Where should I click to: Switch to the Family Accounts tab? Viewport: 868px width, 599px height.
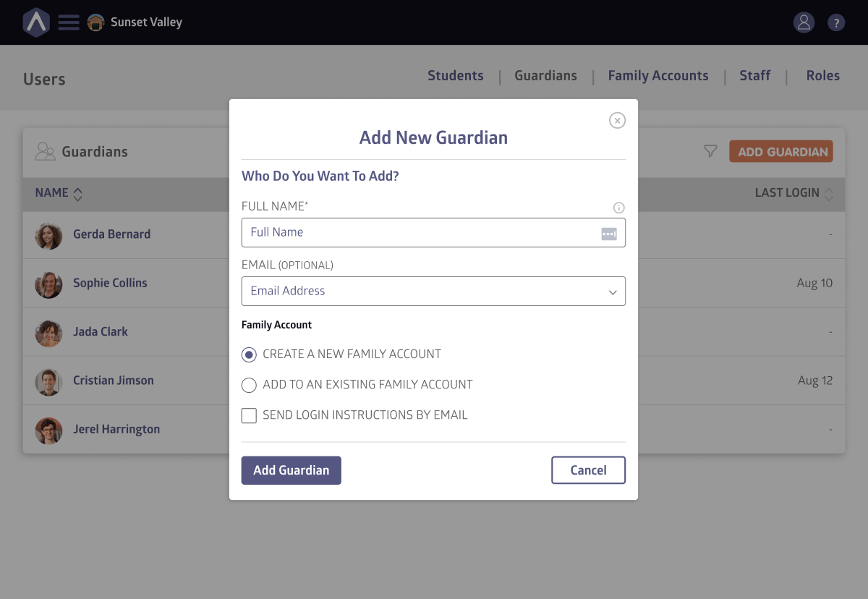658,76
